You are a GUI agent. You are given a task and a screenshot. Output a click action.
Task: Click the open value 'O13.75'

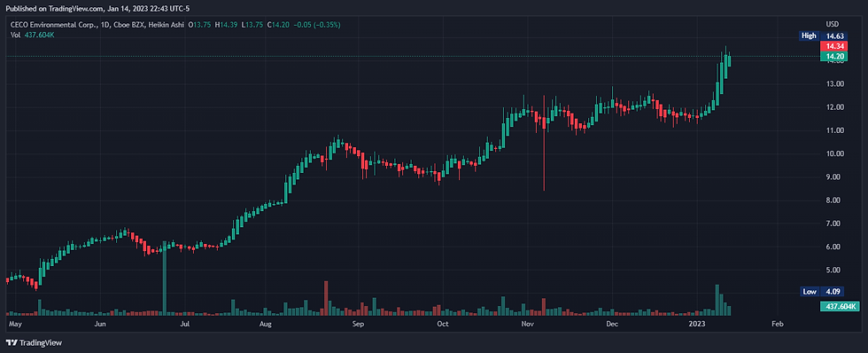(201, 25)
